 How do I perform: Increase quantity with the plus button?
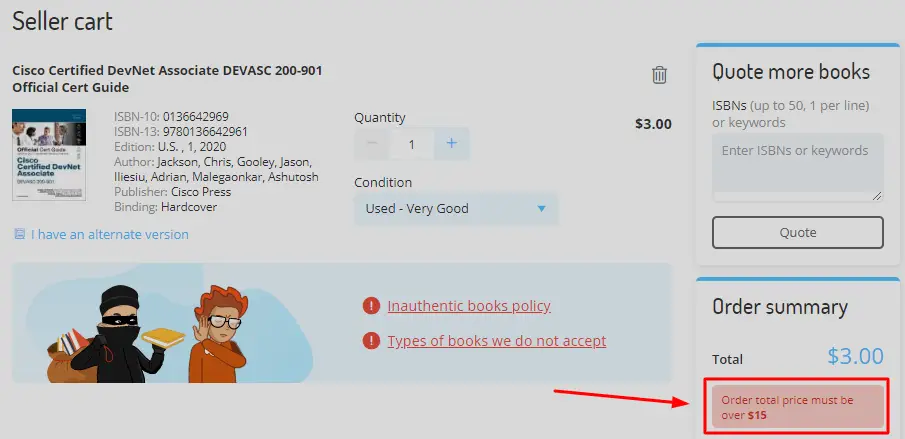click(452, 143)
